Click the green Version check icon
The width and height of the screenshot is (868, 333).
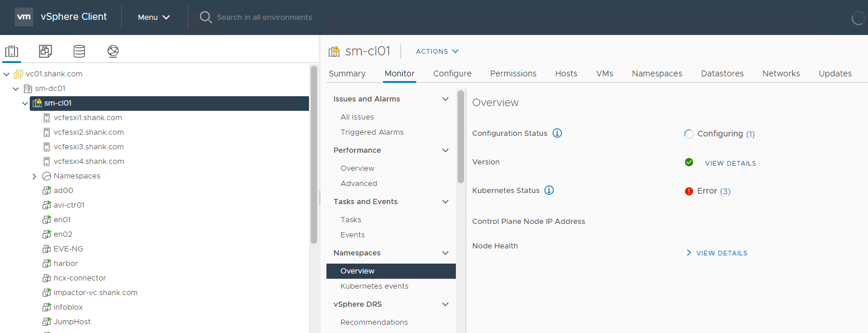689,162
